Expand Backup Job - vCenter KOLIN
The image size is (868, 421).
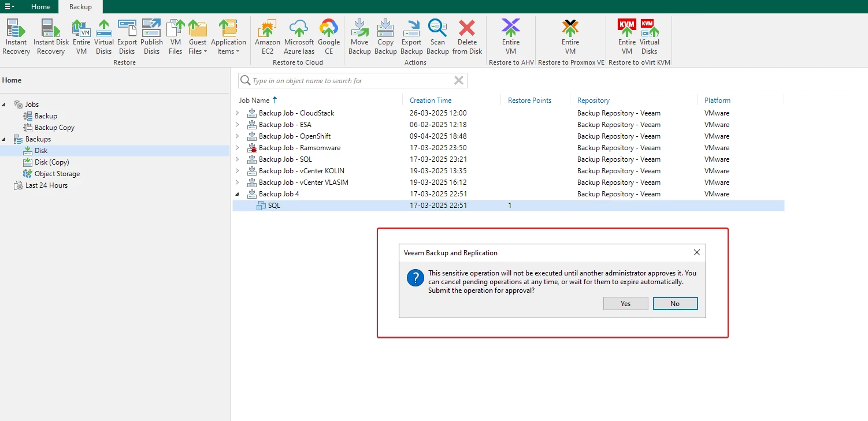click(x=237, y=171)
